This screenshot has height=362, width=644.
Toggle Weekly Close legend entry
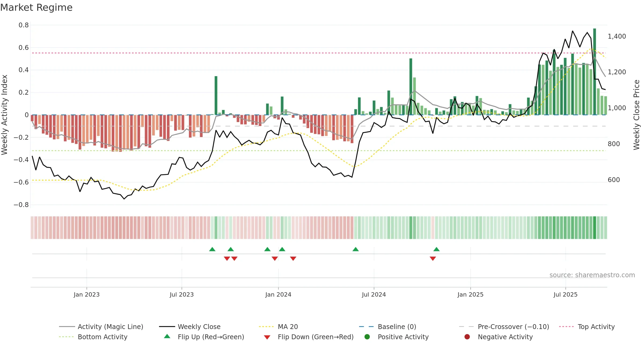point(190,327)
